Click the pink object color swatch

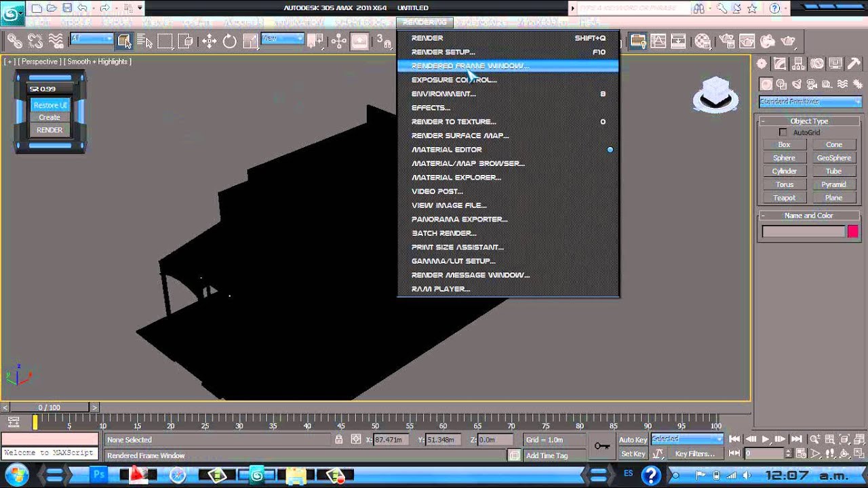point(852,232)
